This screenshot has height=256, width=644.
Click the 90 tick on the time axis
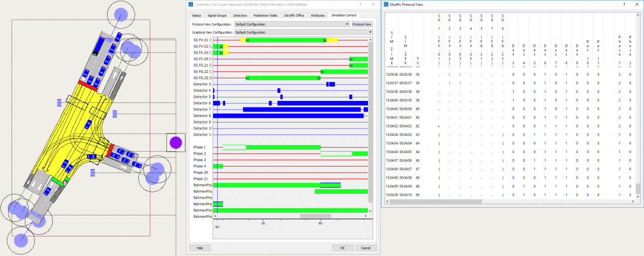(x=320, y=223)
